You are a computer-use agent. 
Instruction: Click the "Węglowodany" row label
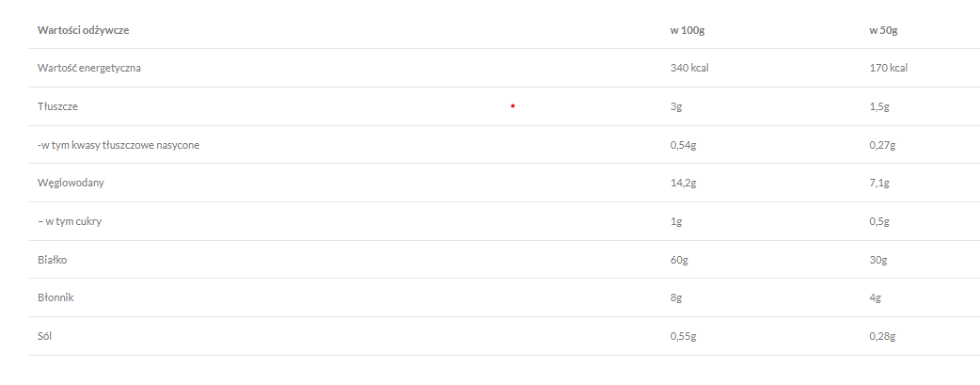[x=71, y=183]
